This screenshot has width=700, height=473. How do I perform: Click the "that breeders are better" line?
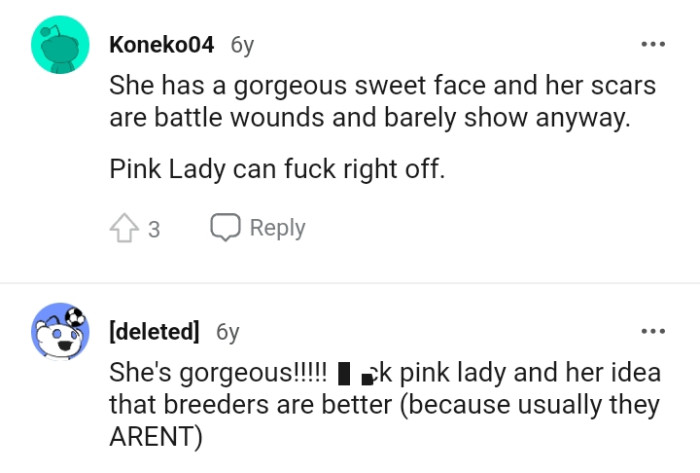pyautogui.click(x=384, y=405)
